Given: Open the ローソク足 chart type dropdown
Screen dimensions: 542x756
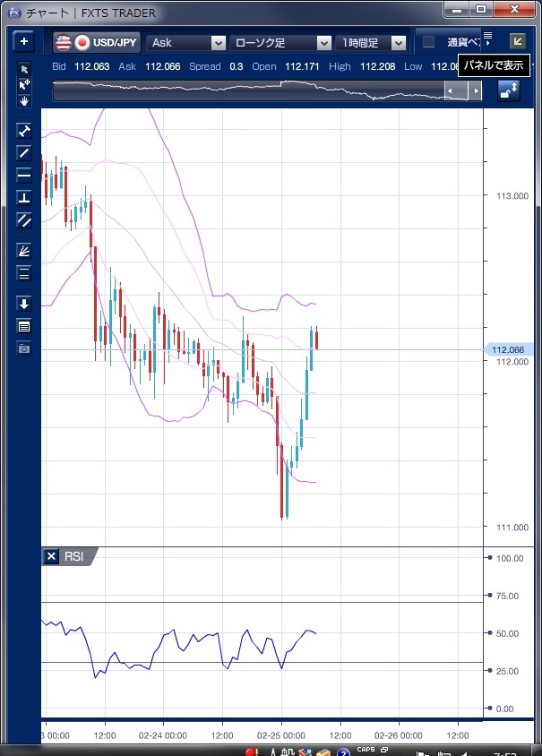Looking at the screenshot, I should [280, 42].
